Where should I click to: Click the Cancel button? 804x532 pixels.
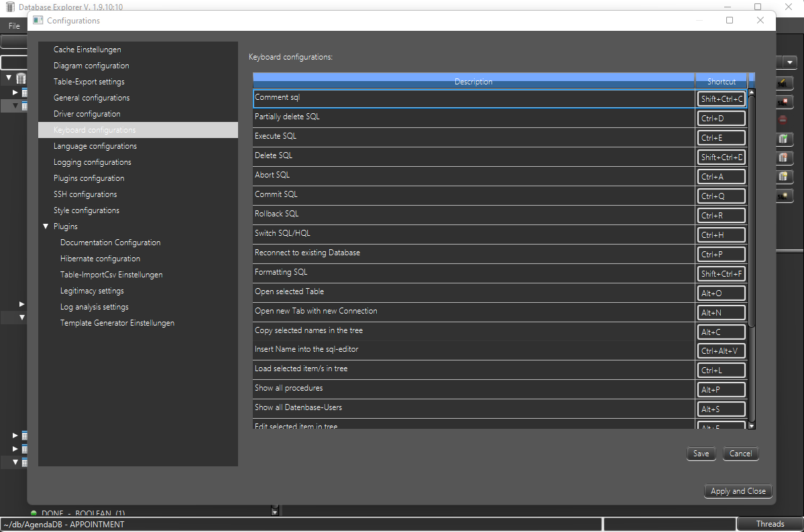pos(740,454)
